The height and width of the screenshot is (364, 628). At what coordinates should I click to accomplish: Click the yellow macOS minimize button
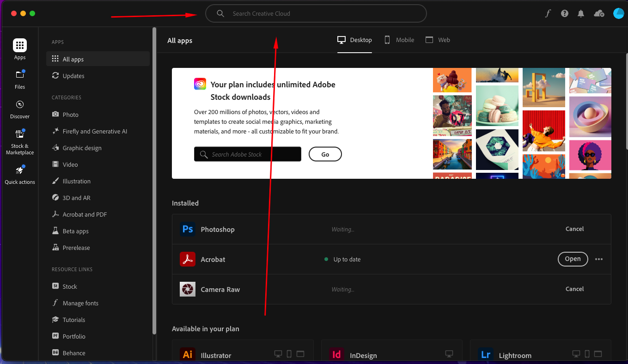coord(23,13)
